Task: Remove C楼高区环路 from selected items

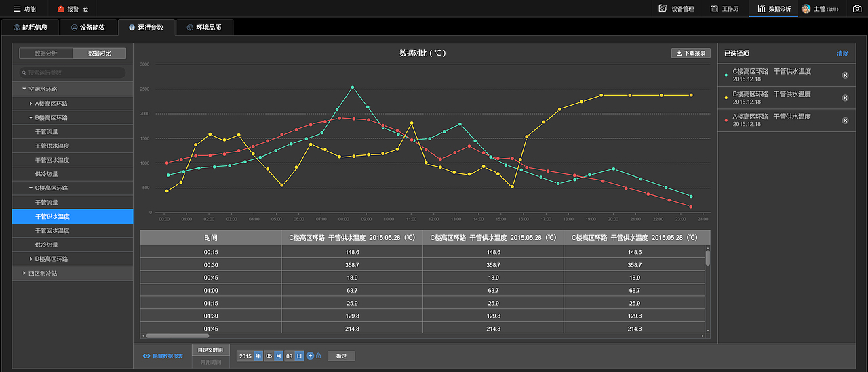Action: tap(845, 75)
